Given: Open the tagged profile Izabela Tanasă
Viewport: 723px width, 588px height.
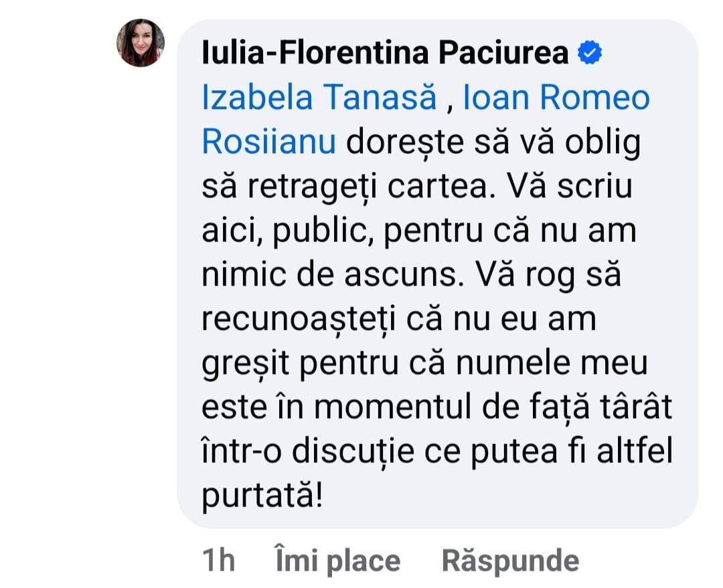Looking at the screenshot, I should tap(319, 98).
